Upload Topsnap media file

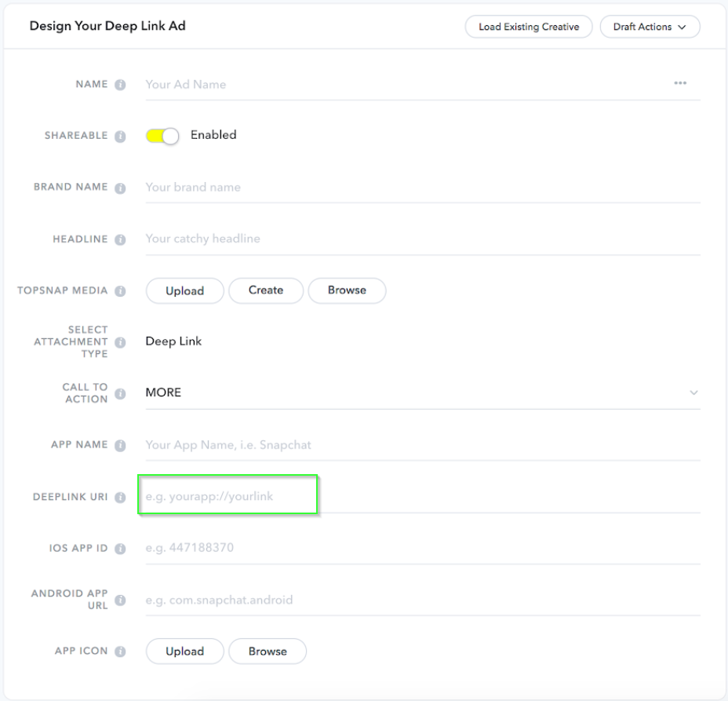(184, 290)
